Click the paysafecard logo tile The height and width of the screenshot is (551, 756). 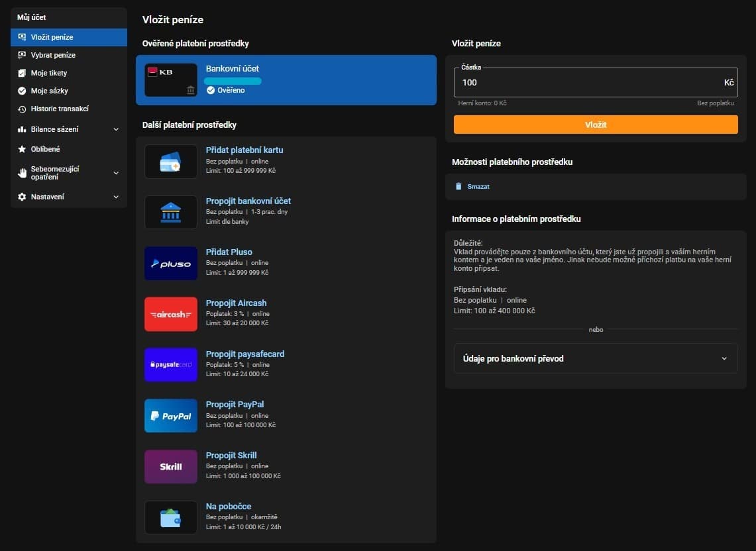pyautogui.click(x=171, y=365)
